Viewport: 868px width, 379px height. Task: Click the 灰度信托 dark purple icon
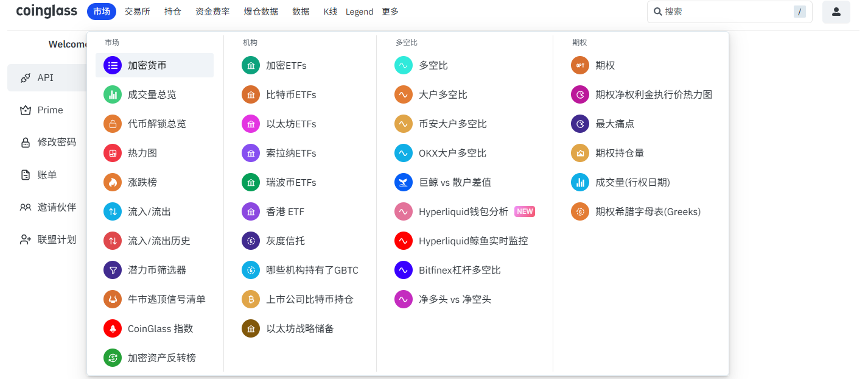click(251, 241)
